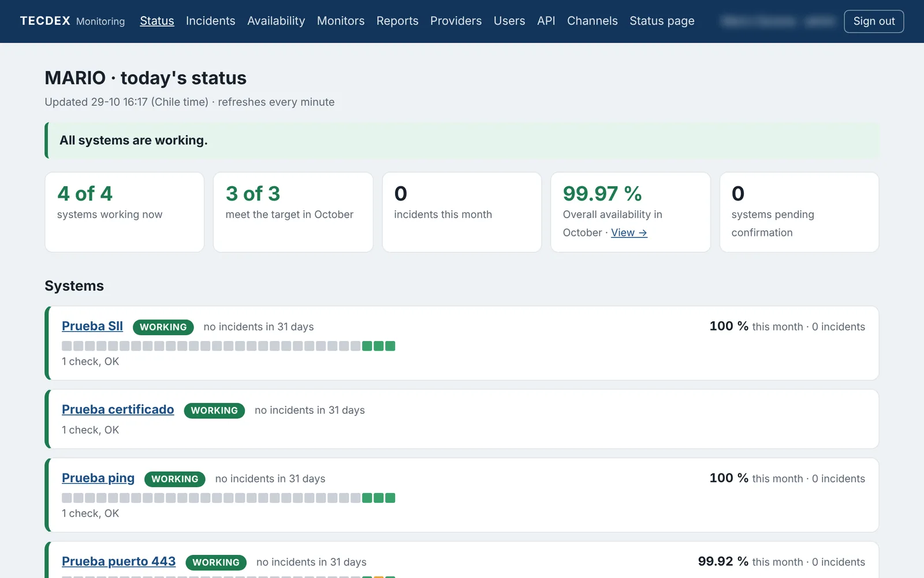Click "100 % this month" for Prueba ping
This screenshot has width=924, height=578.
click(756, 479)
